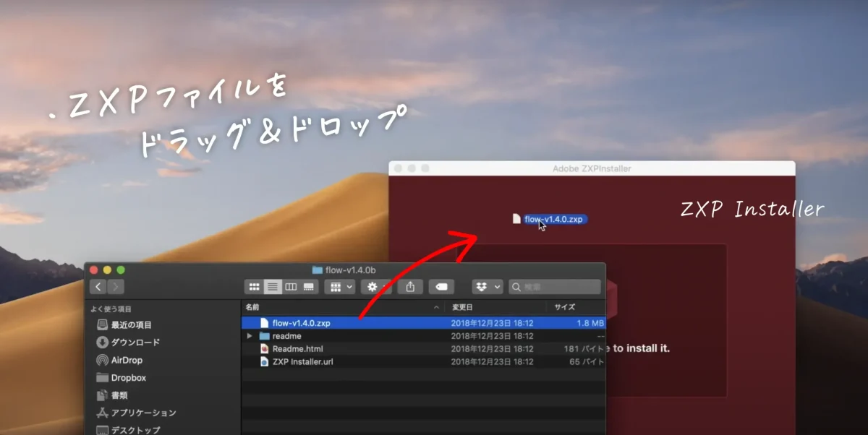Open the item grouping dropdown in Finder toolbar
Viewport: 868px width, 435px height.
[339, 287]
